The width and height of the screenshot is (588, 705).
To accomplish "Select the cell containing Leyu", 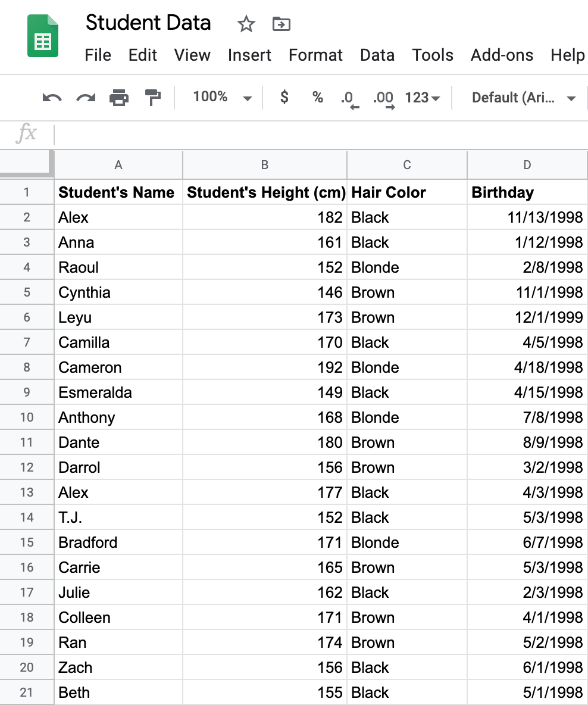I will click(x=118, y=317).
